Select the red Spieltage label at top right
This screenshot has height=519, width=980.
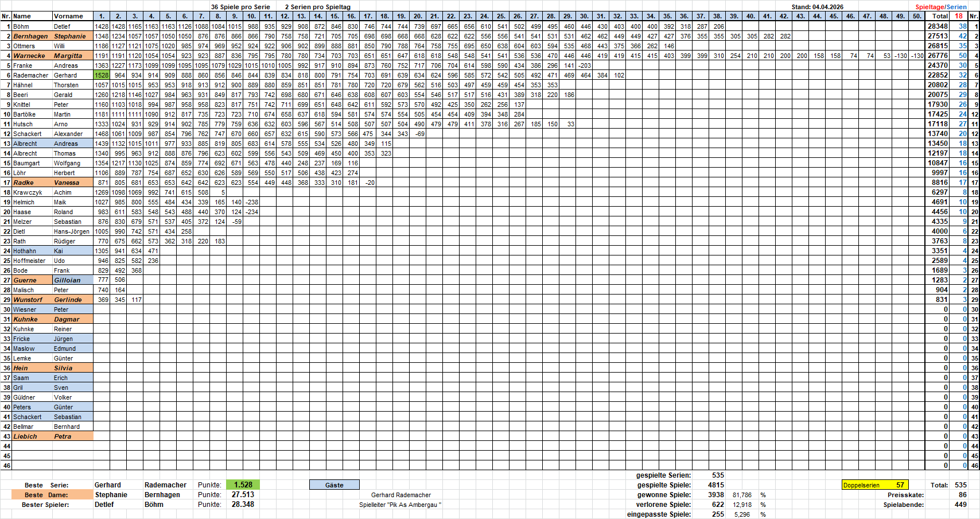[930, 7]
